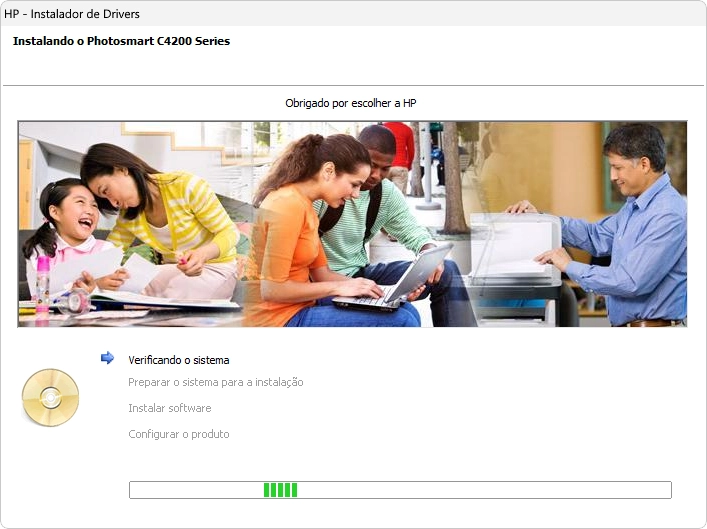Click the empty left portion of progress bar
Image resolution: width=707 pixels, height=529 pixels.
coord(190,490)
